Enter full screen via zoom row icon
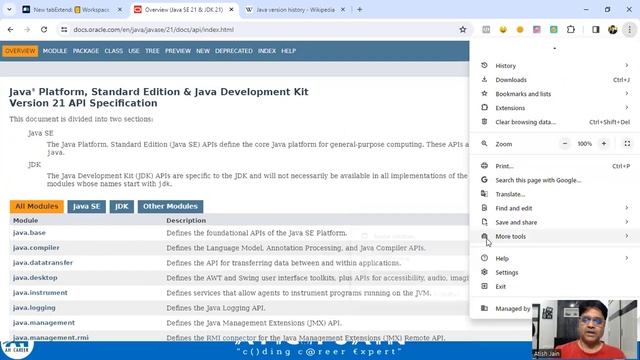This screenshot has width=640, height=360. pos(627,144)
